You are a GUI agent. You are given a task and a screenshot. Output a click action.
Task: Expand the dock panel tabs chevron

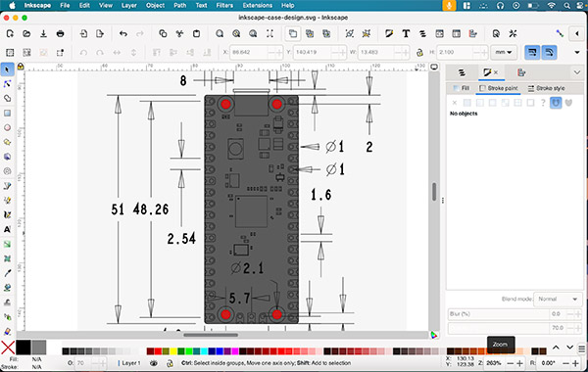tap(577, 72)
